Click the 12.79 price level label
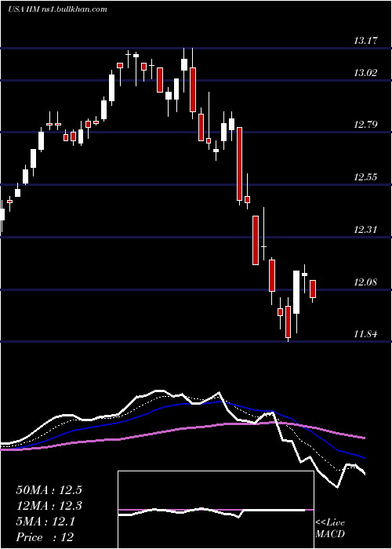 365,125
